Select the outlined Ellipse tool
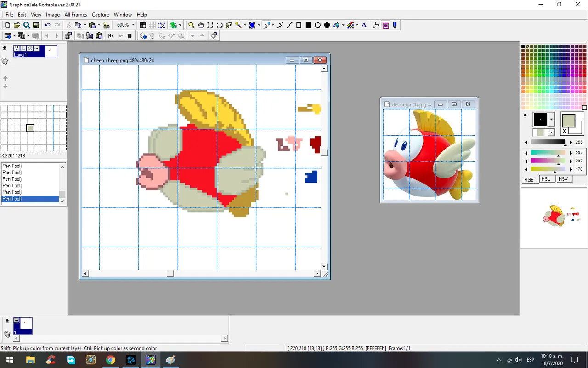Screen dimensions: 588x368 (317, 25)
